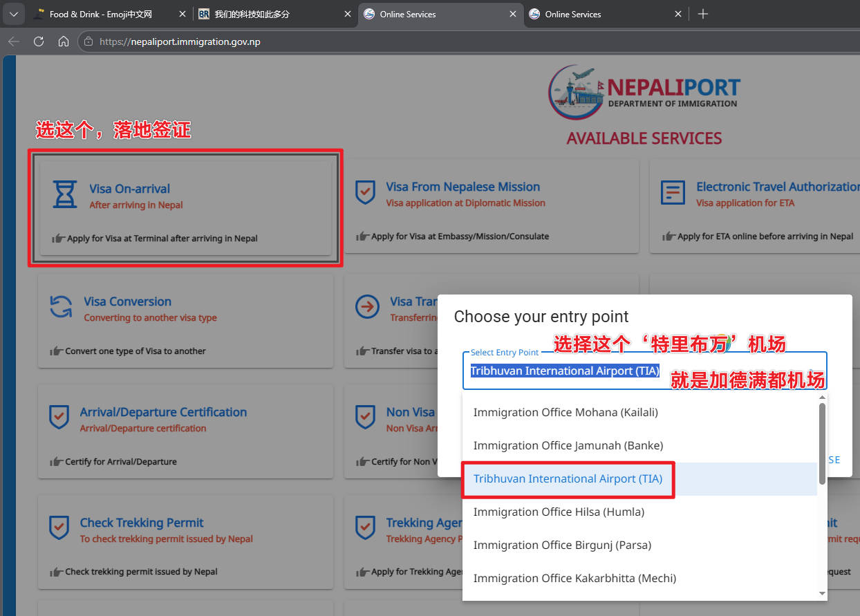Click the Visa Conversion circular arrows icon

(x=61, y=307)
